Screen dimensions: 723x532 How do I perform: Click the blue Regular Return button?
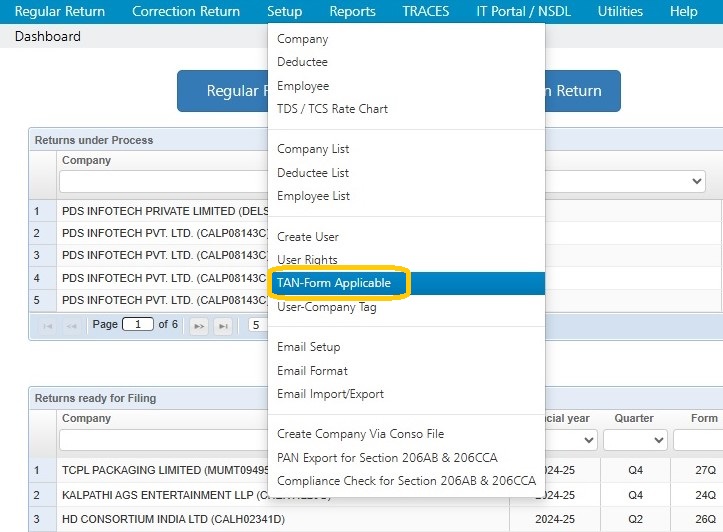223,91
